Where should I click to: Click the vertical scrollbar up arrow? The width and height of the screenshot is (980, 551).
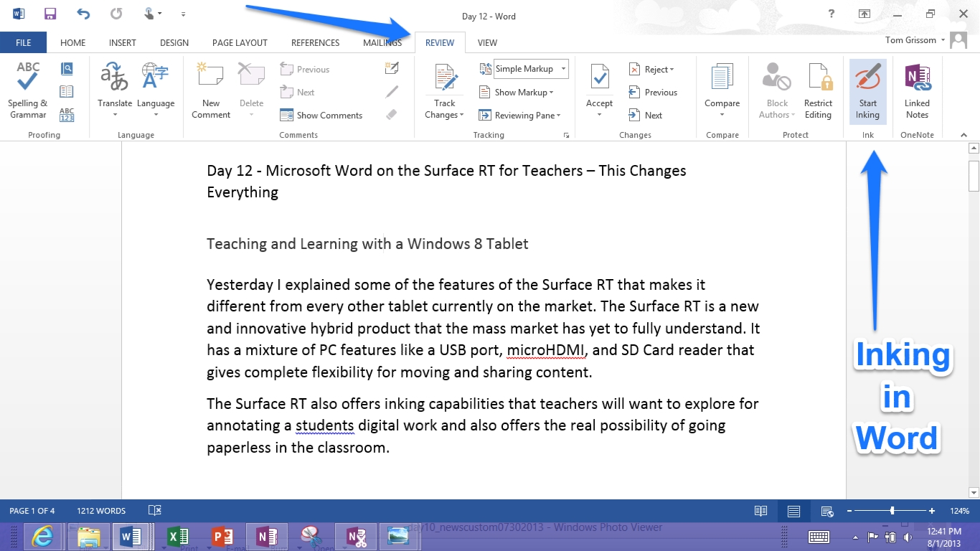[x=974, y=149]
